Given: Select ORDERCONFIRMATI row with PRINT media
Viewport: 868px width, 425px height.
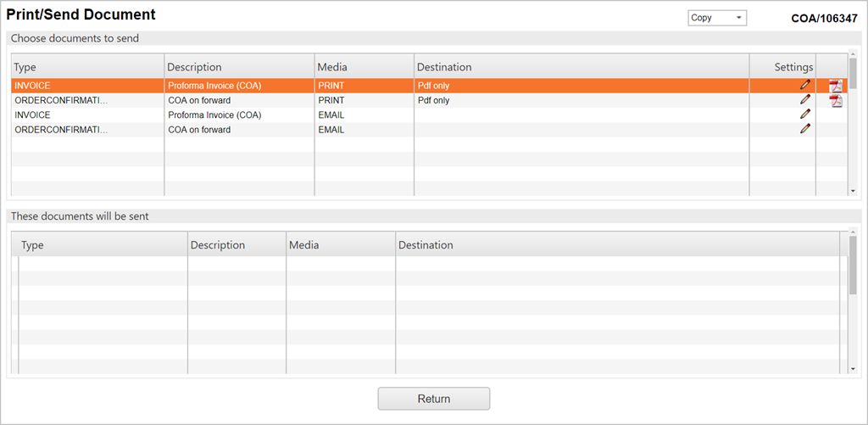Looking at the screenshot, I should (86, 100).
